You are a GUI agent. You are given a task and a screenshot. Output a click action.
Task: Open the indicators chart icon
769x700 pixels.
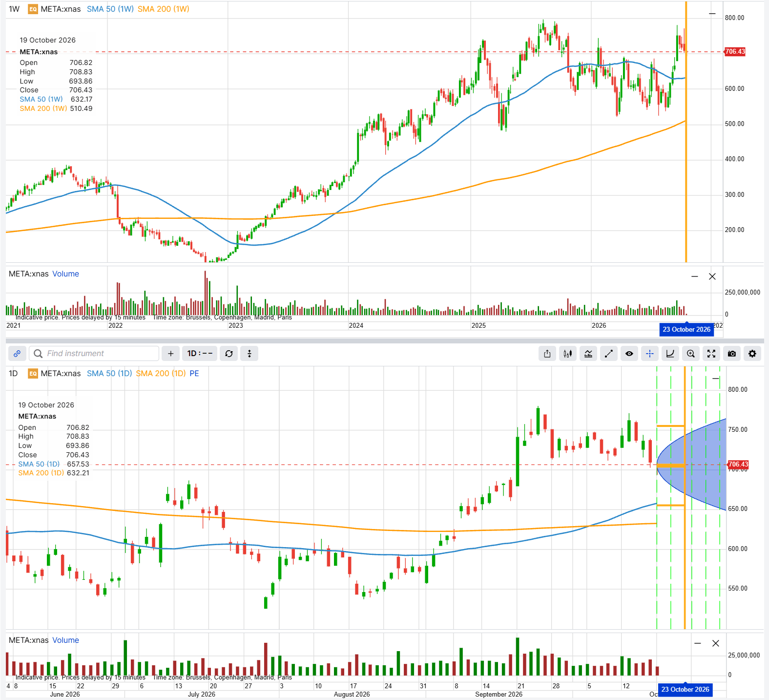[588, 354]
